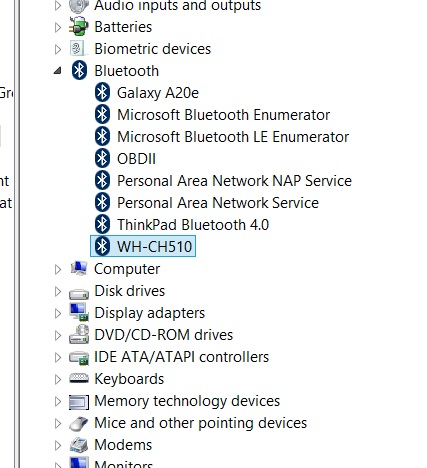Select Audio inputs and outputs label

click(x=178, y=6)
